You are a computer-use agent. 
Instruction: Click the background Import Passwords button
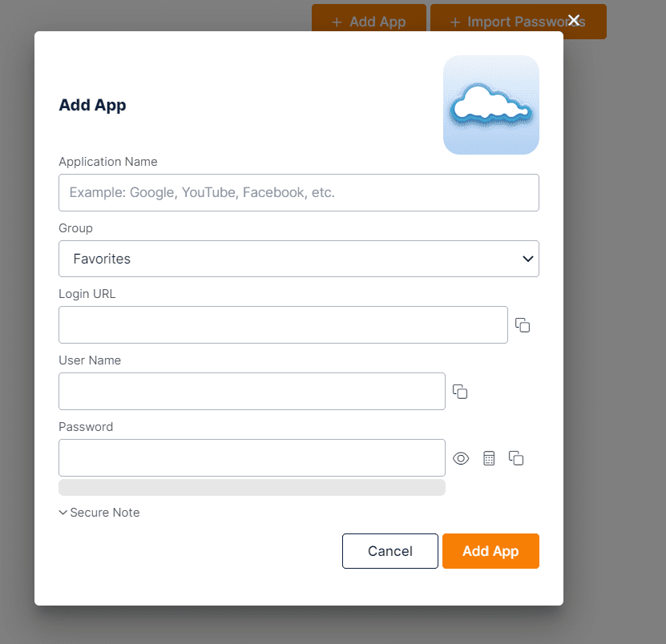[x=519, y=21]
